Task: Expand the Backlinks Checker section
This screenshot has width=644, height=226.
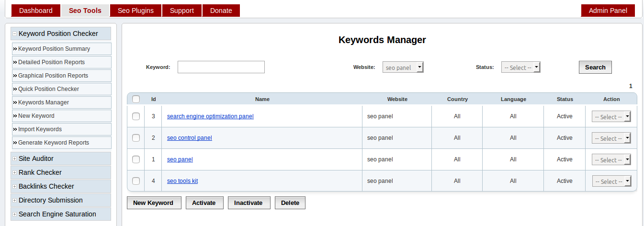Action: pyautogui.click(x=61, y=186)
